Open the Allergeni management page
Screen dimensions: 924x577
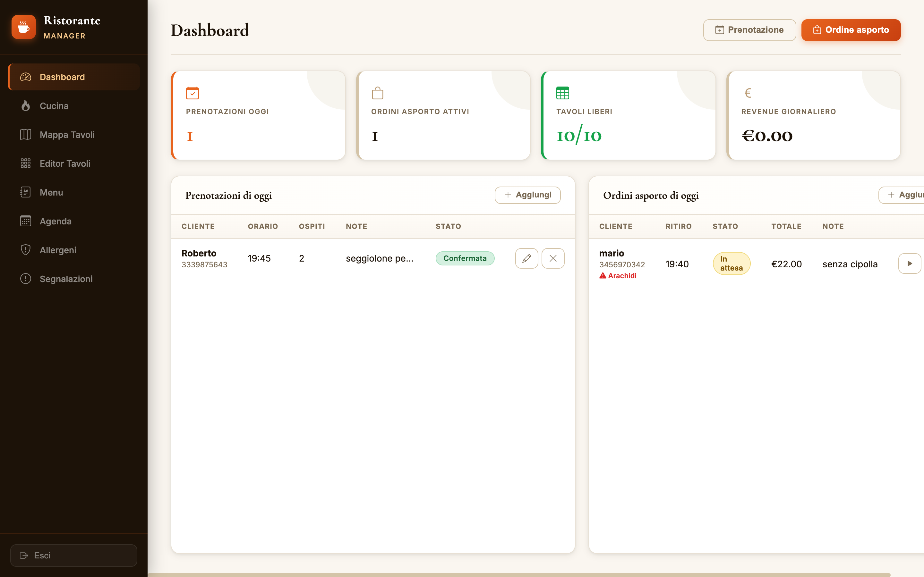pyautogui.click(x=58, y=250)
